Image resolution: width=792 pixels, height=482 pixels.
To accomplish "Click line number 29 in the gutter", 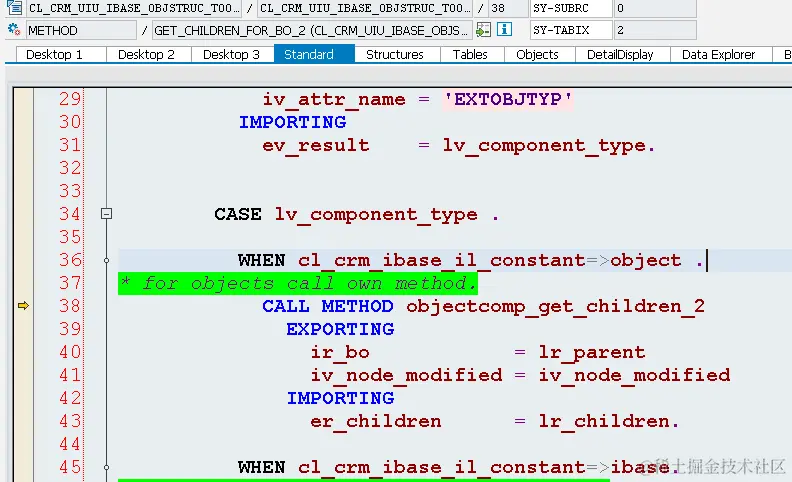I will (70, 99).
